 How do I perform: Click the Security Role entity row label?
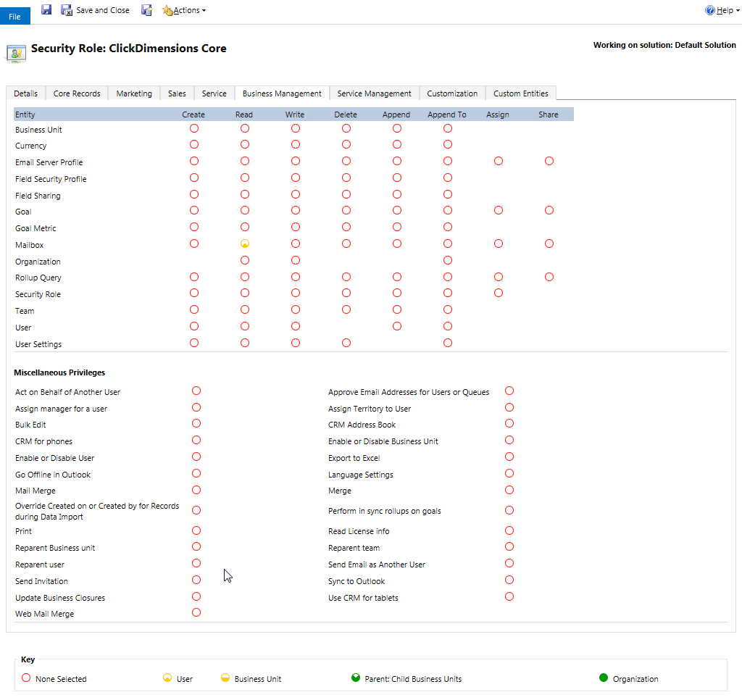(38, 294)
